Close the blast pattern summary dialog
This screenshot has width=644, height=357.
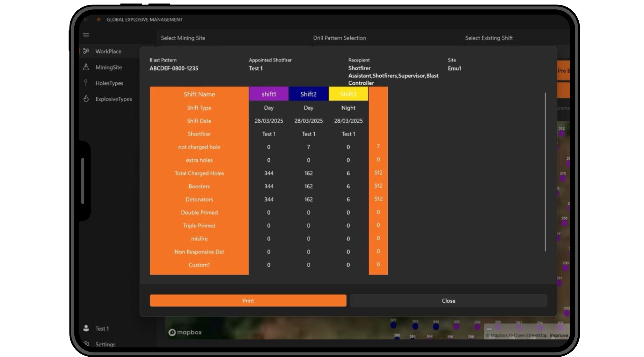click(x=448, y=300)
